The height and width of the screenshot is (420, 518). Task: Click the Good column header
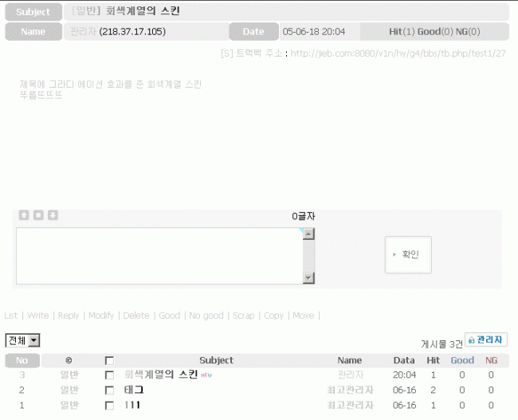[462, 360]
